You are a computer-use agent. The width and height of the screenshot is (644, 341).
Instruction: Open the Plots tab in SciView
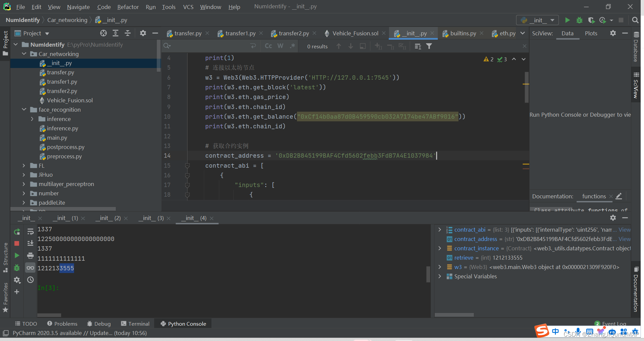coord(591,33)
